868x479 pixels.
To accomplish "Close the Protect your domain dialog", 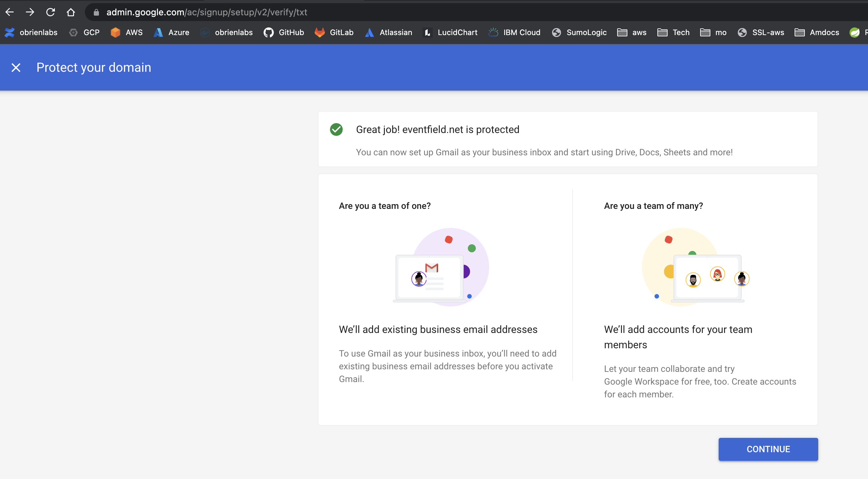I will coord(16,67).
